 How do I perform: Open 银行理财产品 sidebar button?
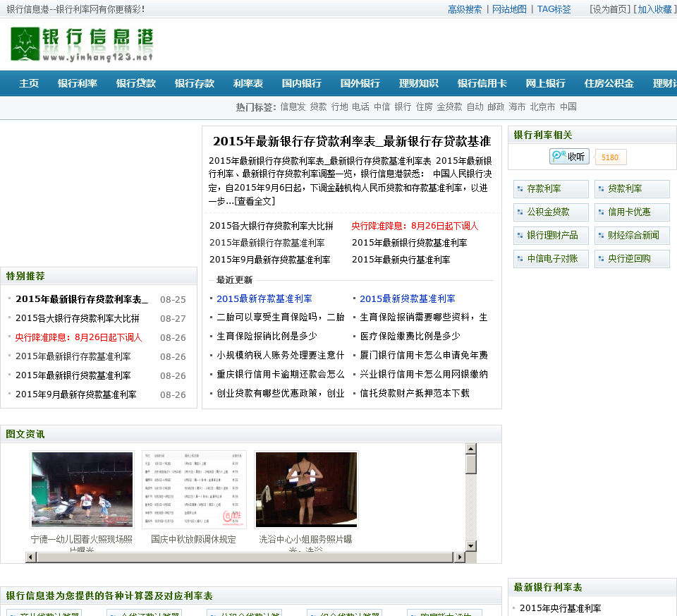coord(551,236)
